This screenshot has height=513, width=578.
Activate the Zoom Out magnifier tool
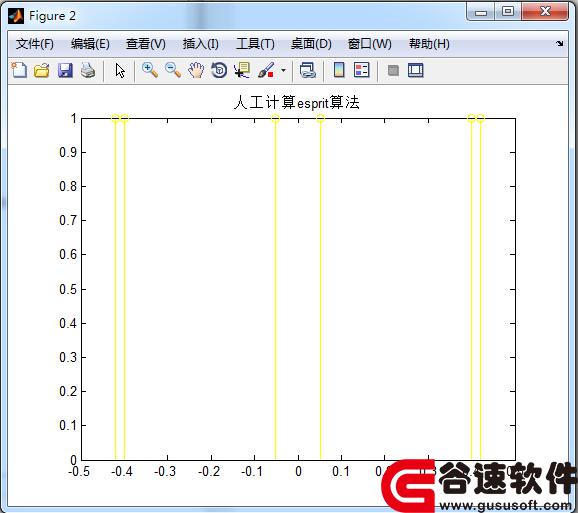click(173, 70)
